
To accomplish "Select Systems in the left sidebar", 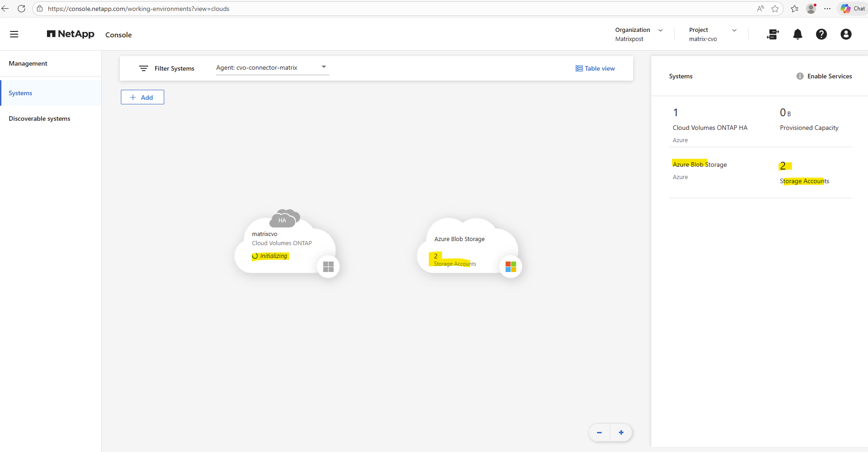I will click(21, 93).
